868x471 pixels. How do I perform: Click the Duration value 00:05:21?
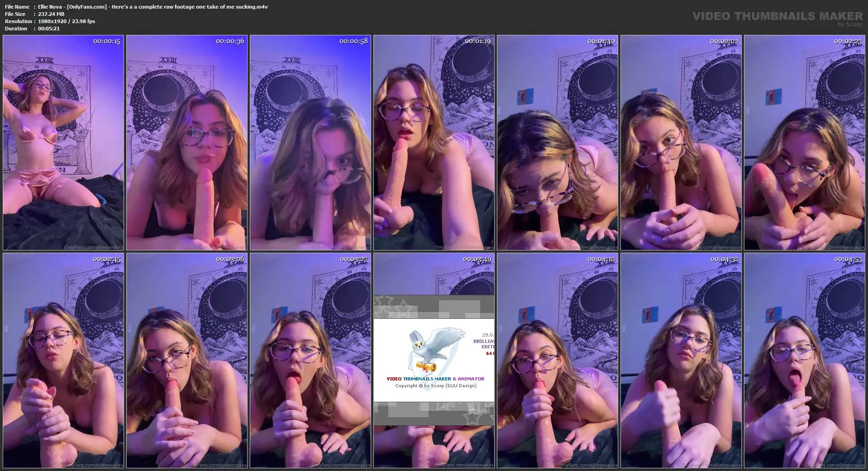click(x=49, y=29)
